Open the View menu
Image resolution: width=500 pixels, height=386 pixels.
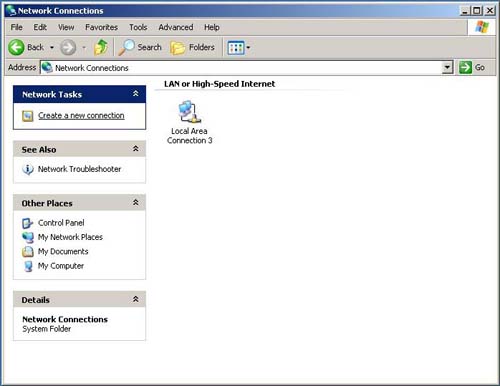click(x=66, y=27)
